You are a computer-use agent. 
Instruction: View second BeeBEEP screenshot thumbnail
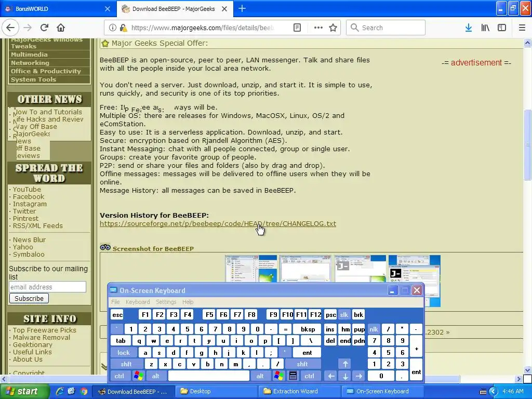click(x=305, y=269)
